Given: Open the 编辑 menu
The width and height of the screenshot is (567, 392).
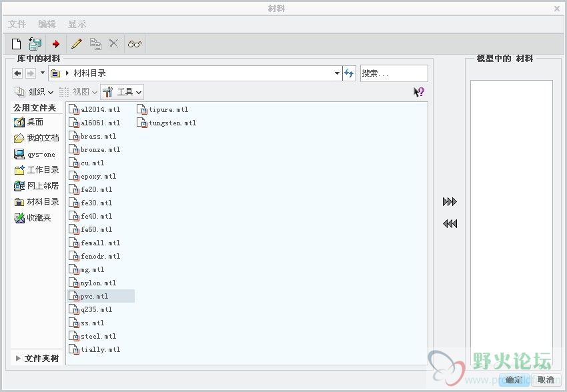Looking at the screenshot, I should 47,24.
